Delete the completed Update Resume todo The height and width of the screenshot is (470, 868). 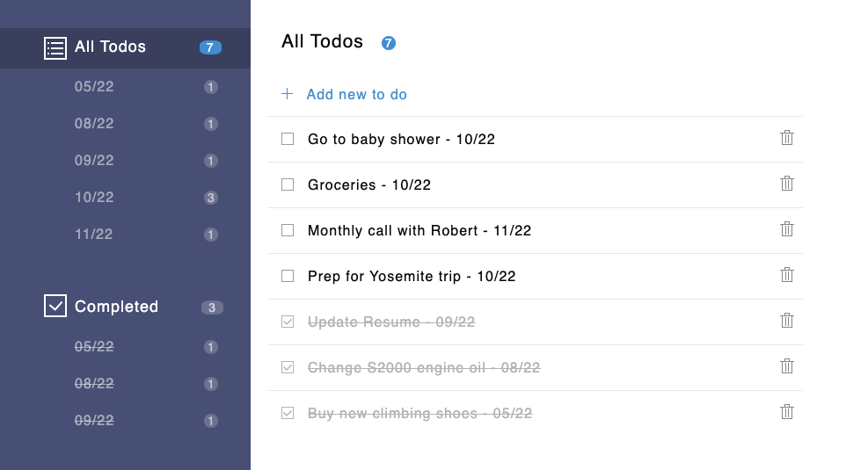pyautogui.click(x=786, y=321)
